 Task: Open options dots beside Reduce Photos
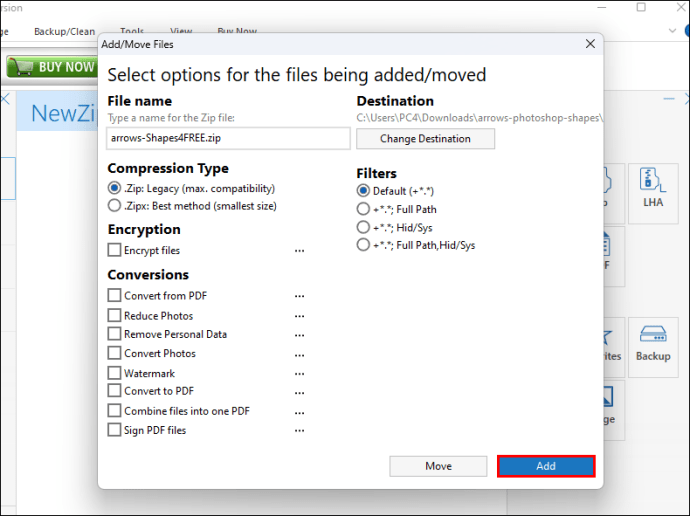[x=299, y=316]
